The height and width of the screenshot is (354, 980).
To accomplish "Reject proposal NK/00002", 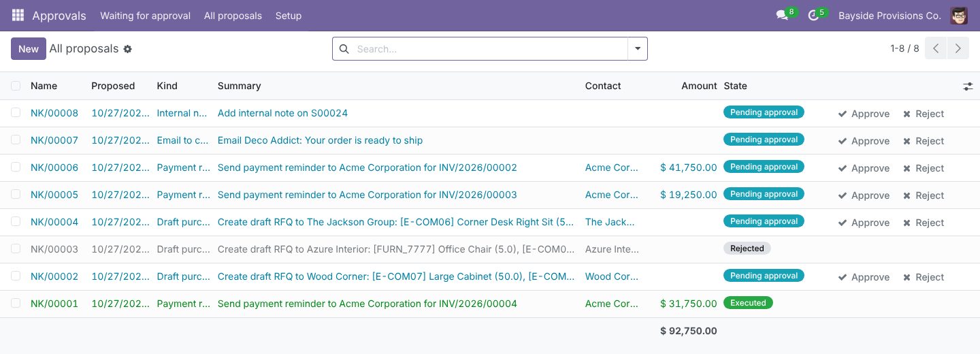I will click(x=924, y=277).
